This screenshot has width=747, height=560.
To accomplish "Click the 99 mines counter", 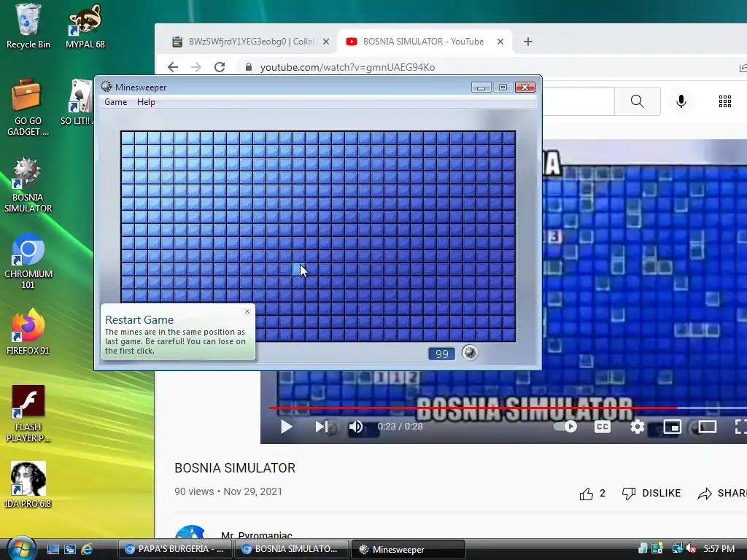I will coord(441,354).
